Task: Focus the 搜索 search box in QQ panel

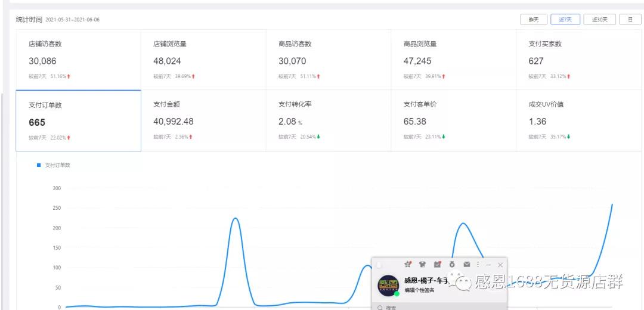Action: click(439, 307)
